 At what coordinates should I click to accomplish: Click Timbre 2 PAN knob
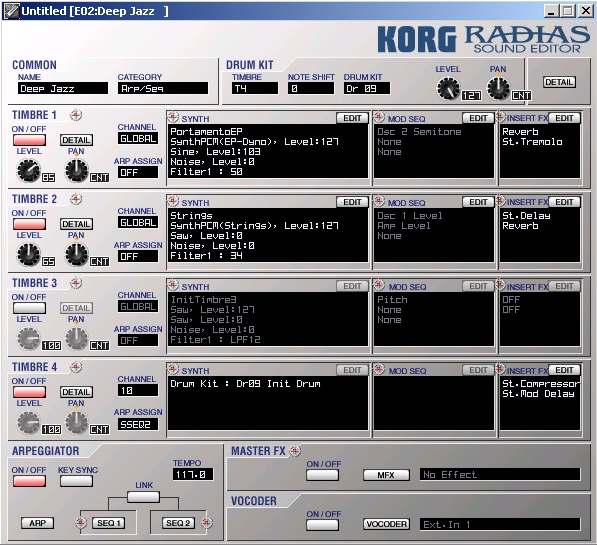[77, 254]
